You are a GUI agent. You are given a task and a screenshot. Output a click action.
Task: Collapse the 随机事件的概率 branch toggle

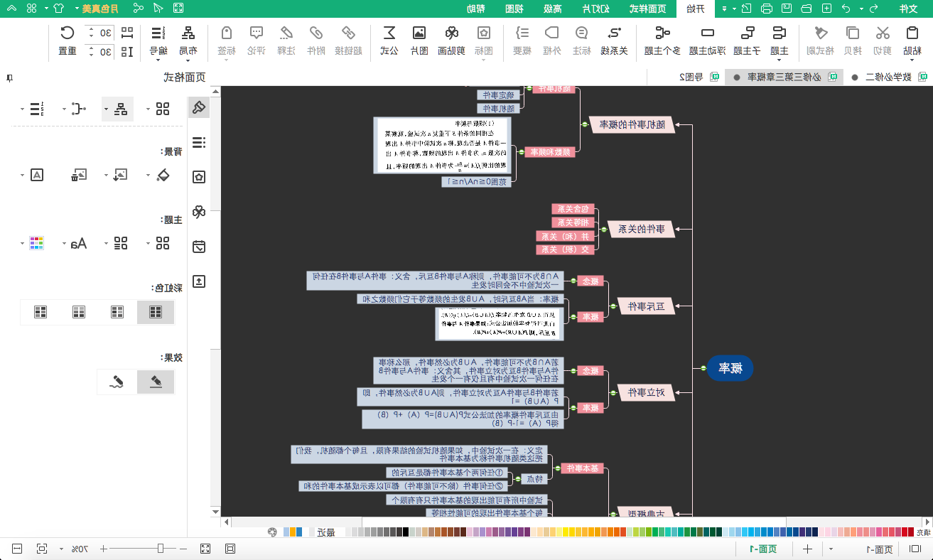tap(583, 124)
